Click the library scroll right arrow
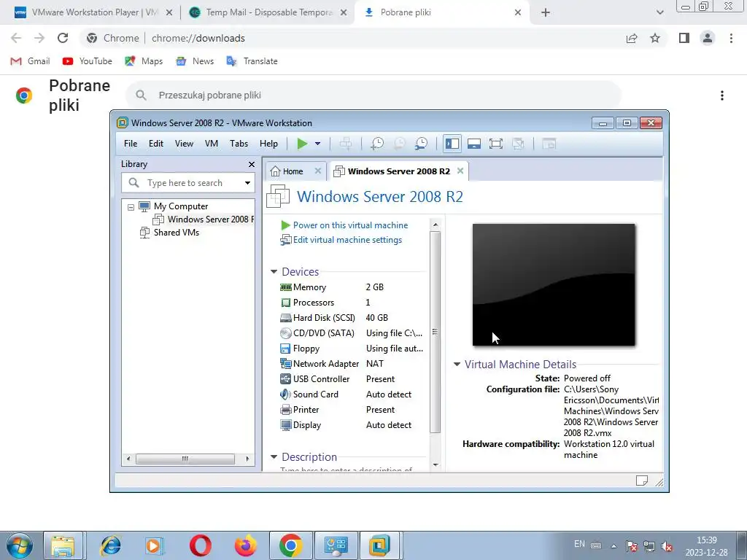 (247, 459)
